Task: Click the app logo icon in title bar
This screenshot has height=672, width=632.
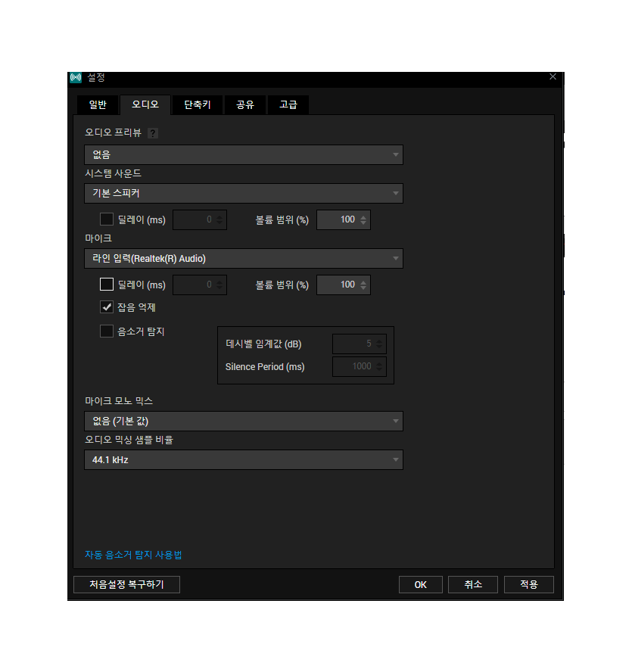Action: coord(76,78)
